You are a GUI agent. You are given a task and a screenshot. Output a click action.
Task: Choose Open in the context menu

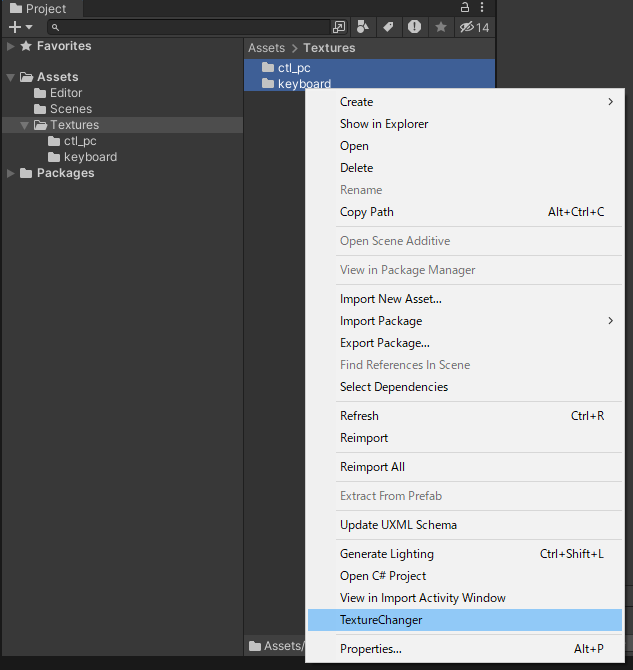[465, 146]
